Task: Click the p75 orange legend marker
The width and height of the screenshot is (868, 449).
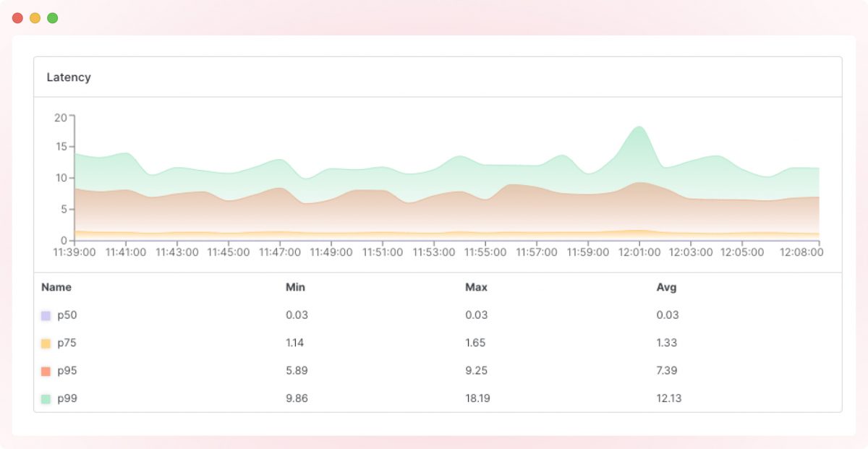Action: (x=46, y=343)
